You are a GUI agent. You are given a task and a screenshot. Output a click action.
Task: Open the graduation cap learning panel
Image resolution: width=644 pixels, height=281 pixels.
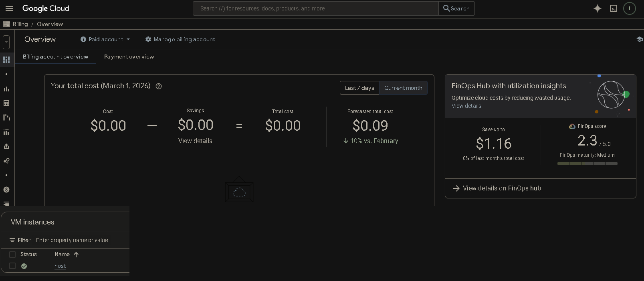pyautogui.click(x=639, y=39)
